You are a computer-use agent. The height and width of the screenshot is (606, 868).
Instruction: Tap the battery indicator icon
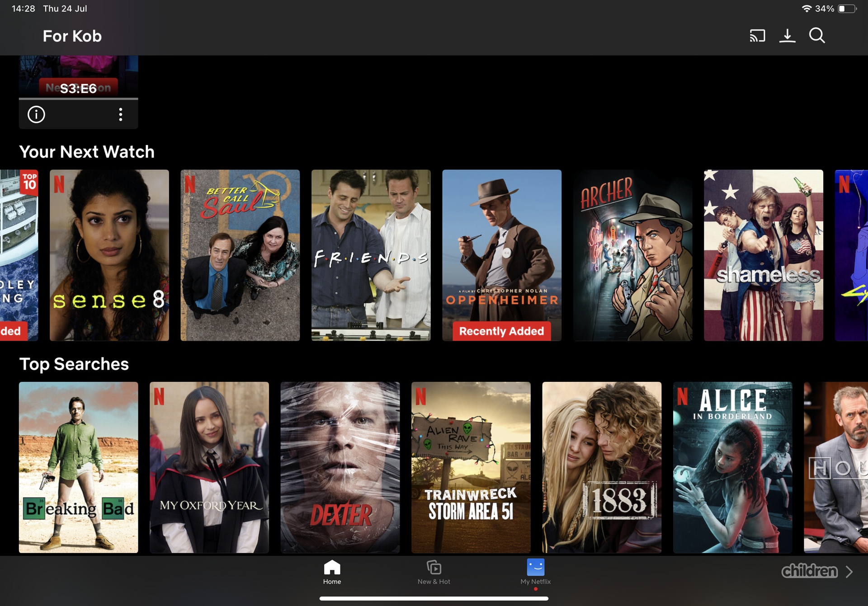(847, 9)
